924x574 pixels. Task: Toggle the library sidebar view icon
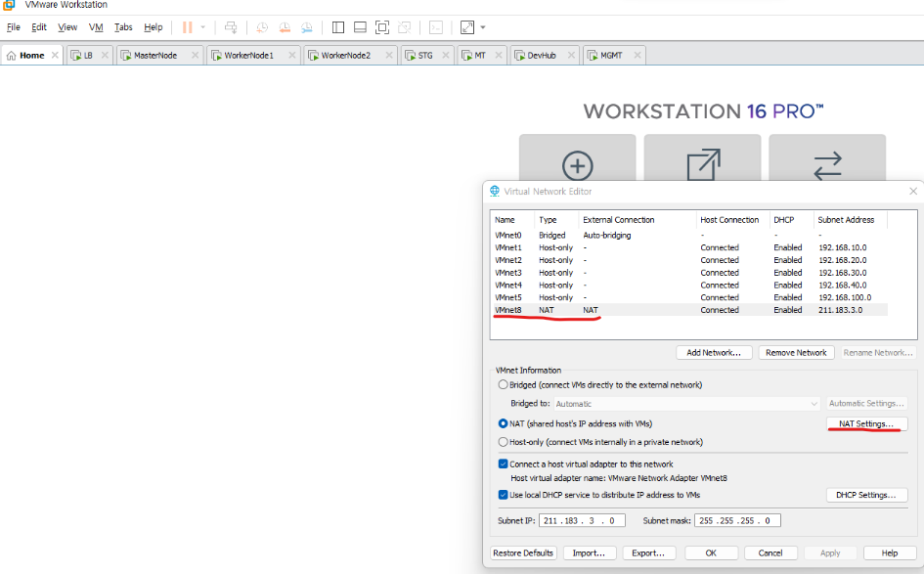[x=338, y=27]
